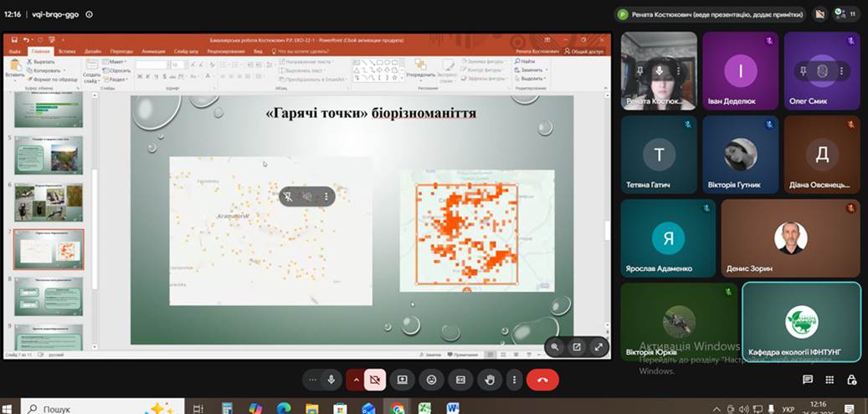Open meeting details next to vqi-brqo-ggo code
868x414 pixels.
point(89,14)
